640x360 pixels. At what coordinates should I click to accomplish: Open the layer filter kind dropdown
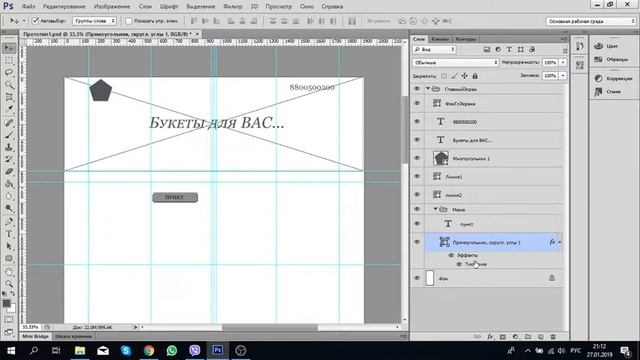tap(434, 49)
